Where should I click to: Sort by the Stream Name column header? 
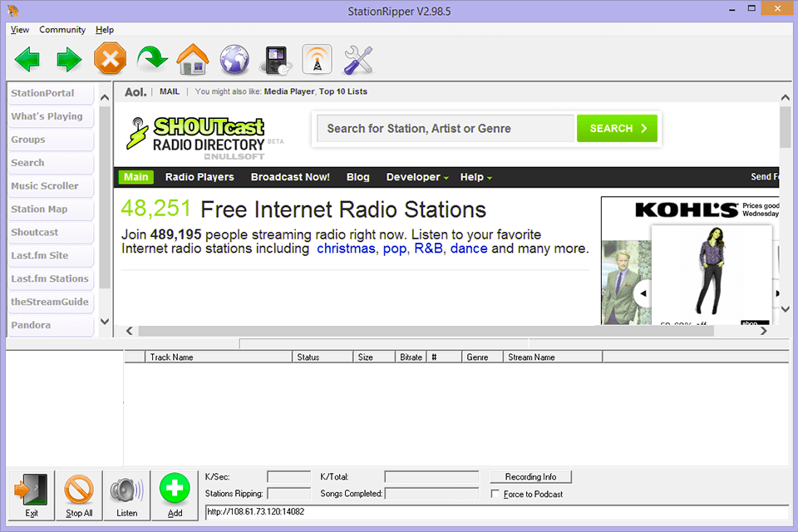coord(553,357)
